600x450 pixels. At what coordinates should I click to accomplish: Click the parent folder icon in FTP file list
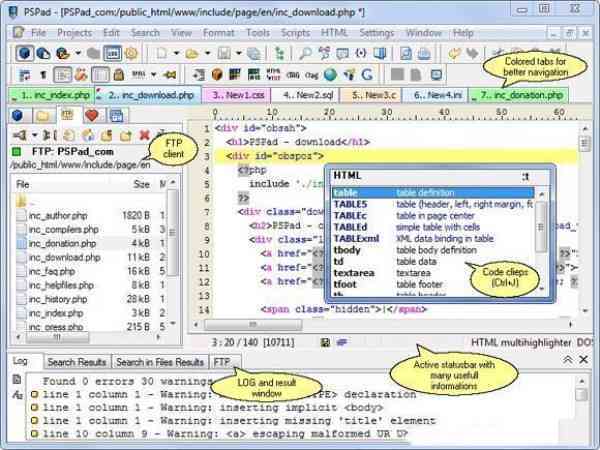[22, 200]
